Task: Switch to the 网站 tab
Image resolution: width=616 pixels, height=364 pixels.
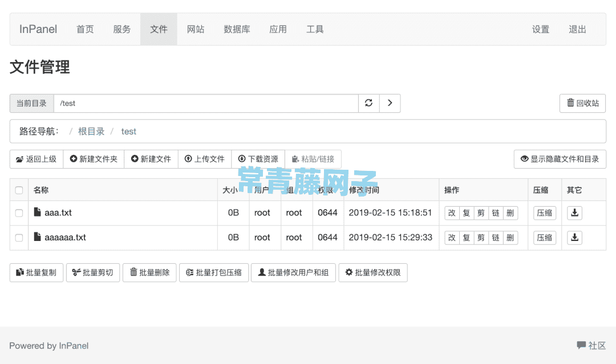Action: point(196,29)
